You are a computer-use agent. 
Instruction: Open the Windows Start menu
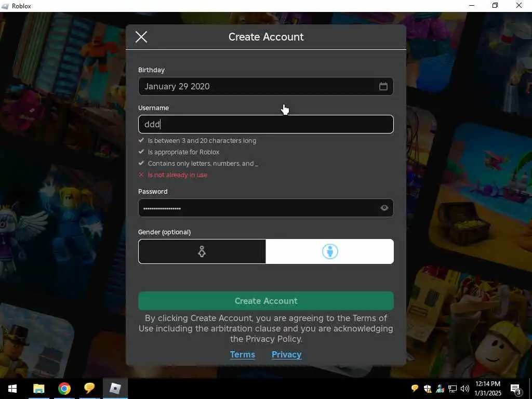pos(12,389)
